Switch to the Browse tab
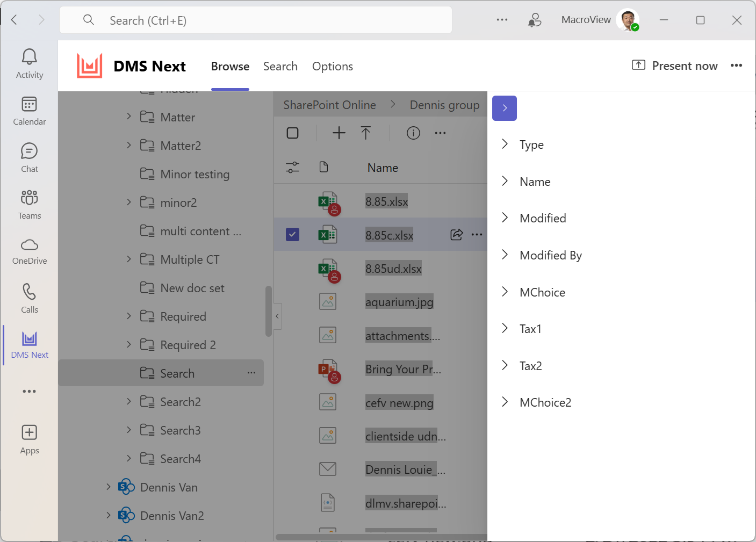756x542 pixels. (230, 66)
